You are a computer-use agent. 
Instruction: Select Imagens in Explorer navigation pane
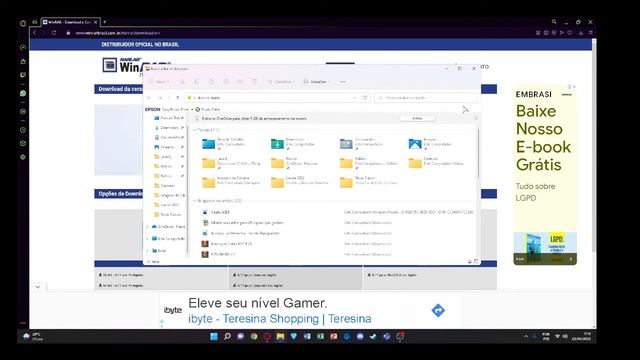tap(169, 147)
